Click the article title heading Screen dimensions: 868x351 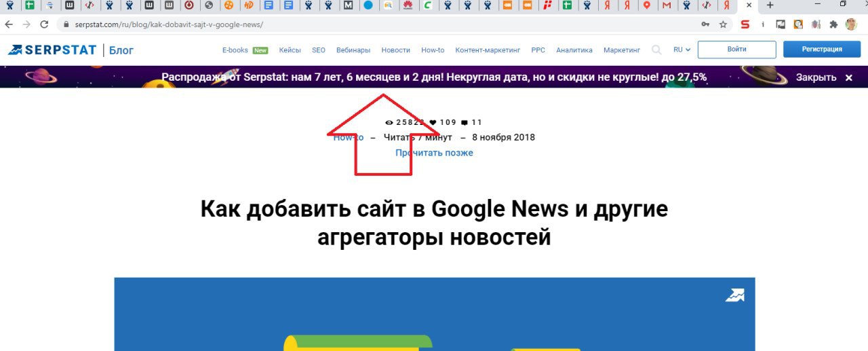click(x=434, y=223)
